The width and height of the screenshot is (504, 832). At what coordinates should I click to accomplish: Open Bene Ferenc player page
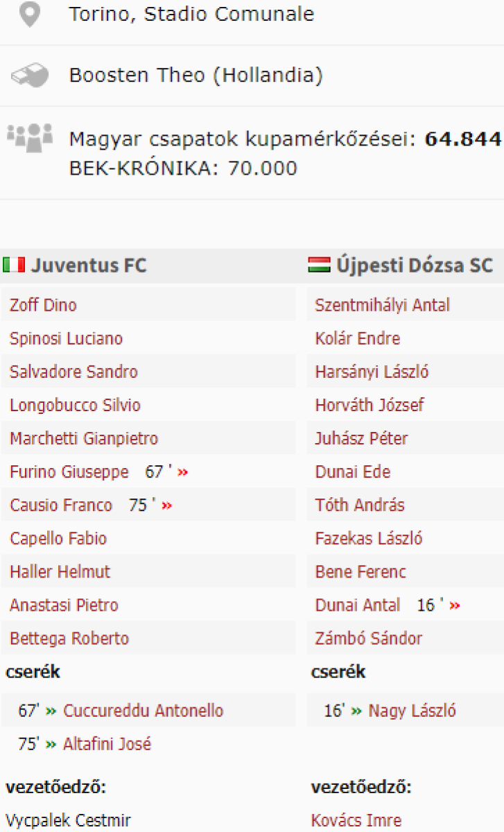coord(360,571)
